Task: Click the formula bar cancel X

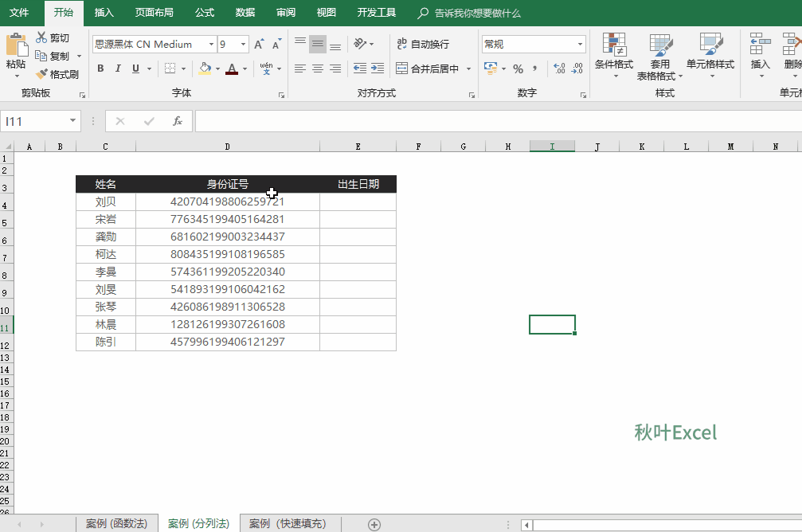Action: (120, 121)
